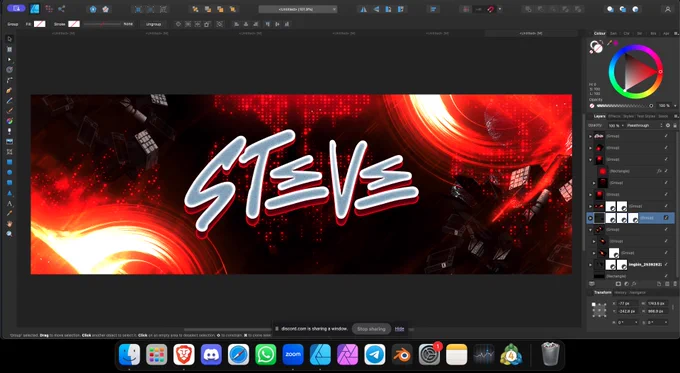Click the transform anchor point selector

(x=599, y=310)
